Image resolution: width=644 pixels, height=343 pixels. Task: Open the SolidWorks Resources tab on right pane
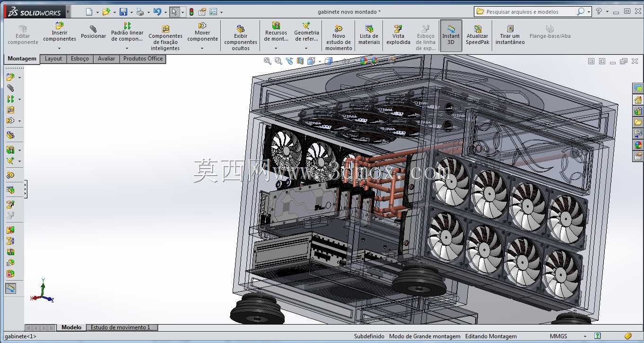638,100
